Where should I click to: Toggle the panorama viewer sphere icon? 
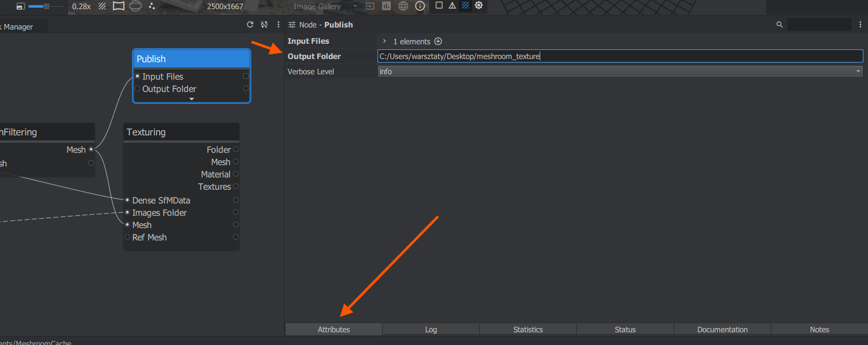point(135,6)
